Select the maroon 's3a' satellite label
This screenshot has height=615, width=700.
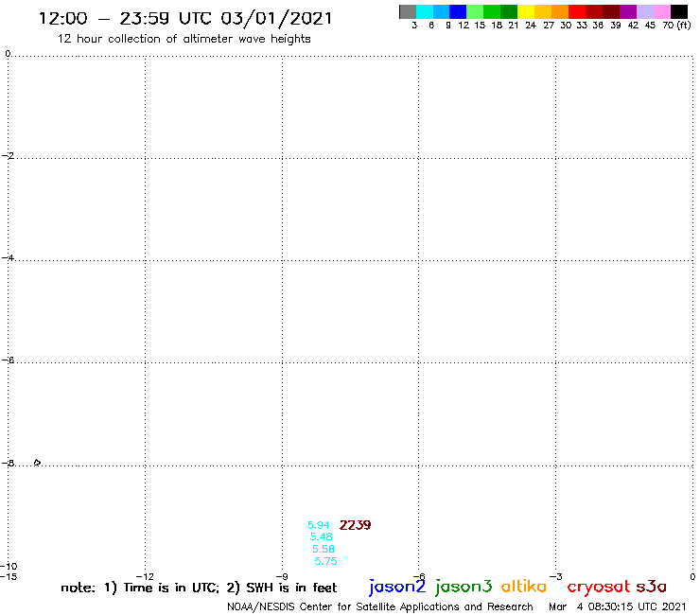pyautogui.click(x=651, y=587)
